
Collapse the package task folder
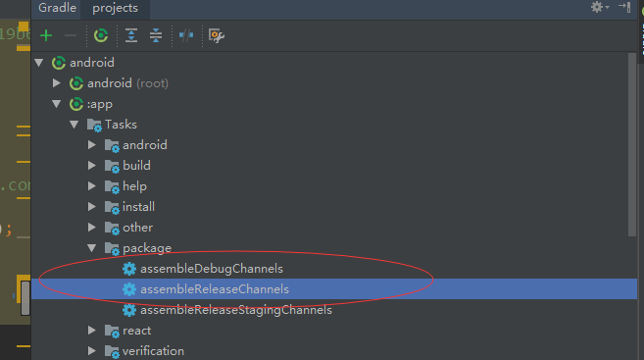pos(91,248)
